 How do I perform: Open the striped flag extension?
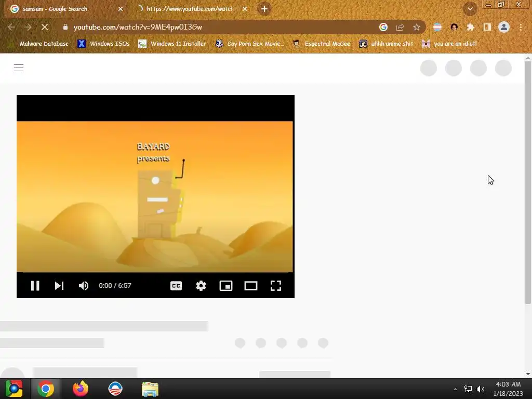pyautogui.click(x=437, y=27)
